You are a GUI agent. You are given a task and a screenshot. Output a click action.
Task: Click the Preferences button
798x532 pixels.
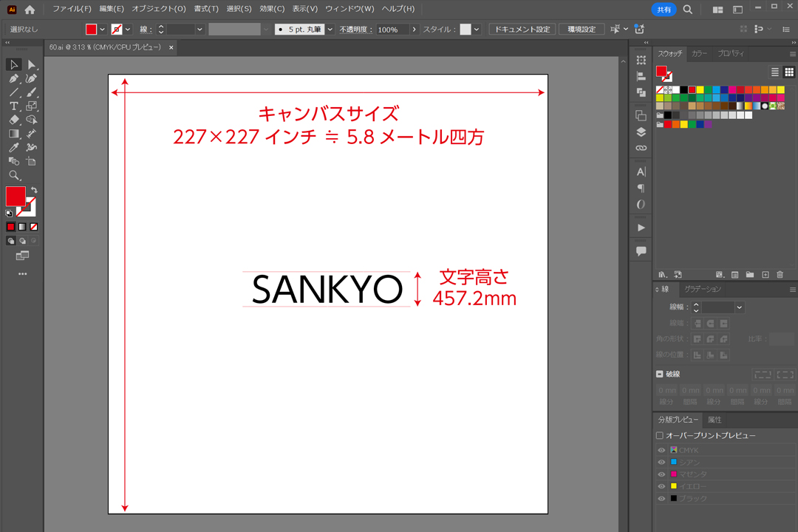pyautogui.click(x=582, y=30)
